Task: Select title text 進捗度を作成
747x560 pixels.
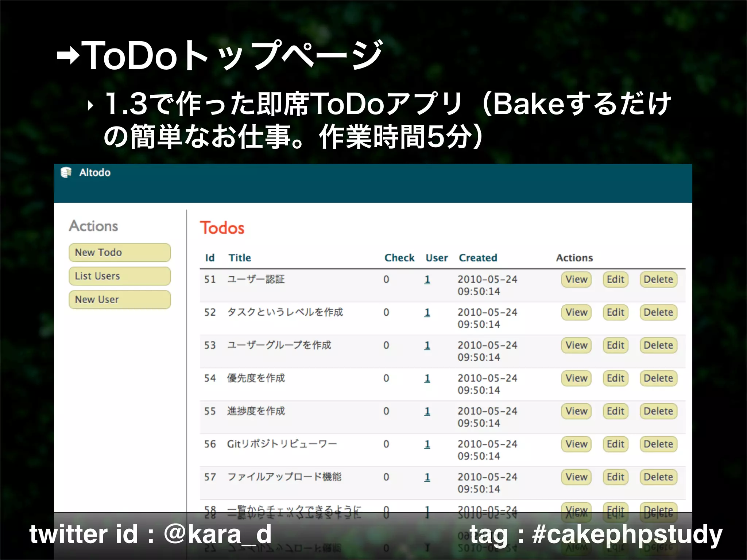Action: pyautogui.click(x=256, y=411)
